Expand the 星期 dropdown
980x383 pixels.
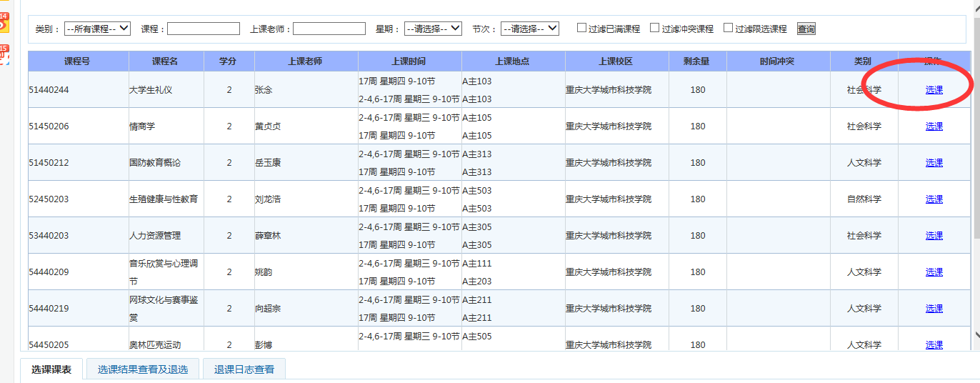click(433, 29)
